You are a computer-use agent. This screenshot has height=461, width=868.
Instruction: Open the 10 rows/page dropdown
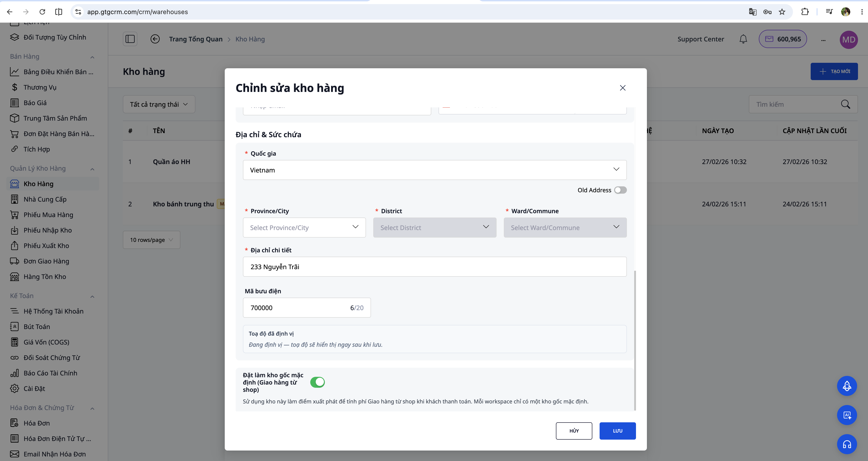[152, 240]
